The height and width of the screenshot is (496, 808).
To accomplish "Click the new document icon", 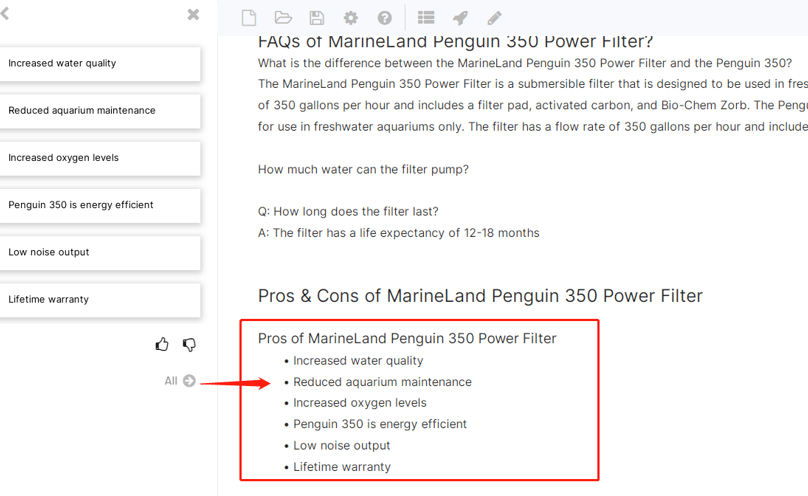I will (x=249, y=18).
